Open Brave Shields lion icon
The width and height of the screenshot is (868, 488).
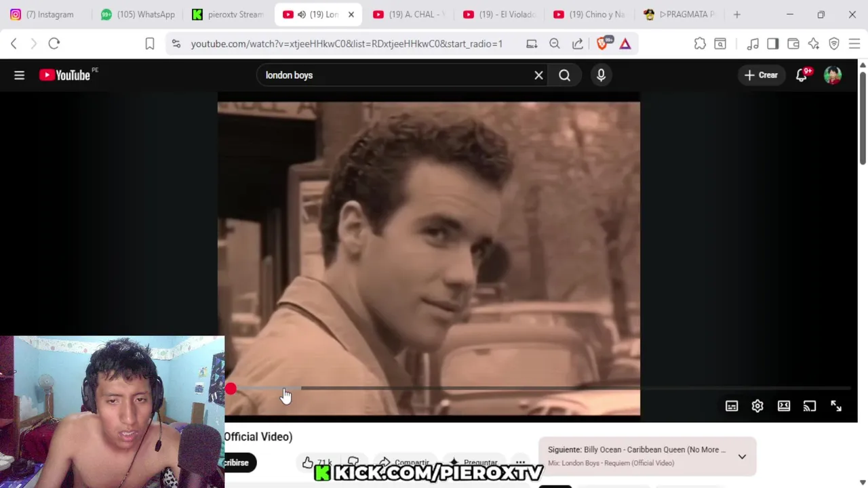click(x=603, y=43)
